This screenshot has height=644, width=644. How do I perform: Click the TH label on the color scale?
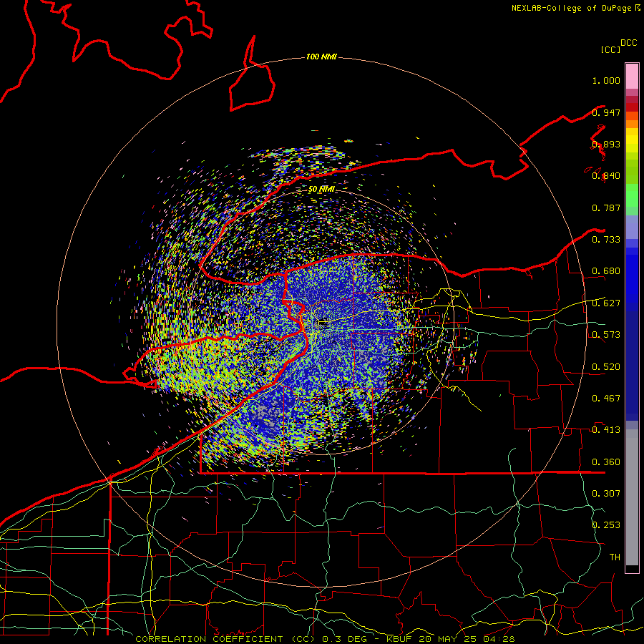615,557
